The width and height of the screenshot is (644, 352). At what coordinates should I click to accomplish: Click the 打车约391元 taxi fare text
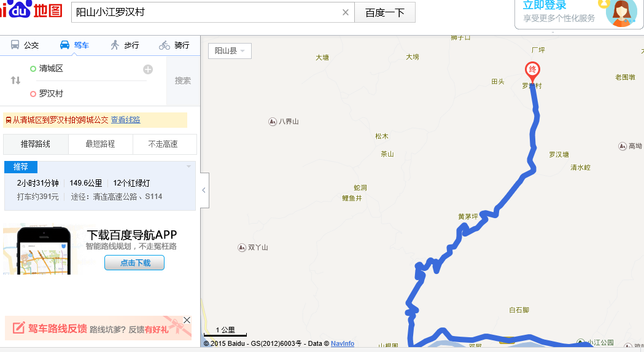(38, 197)
